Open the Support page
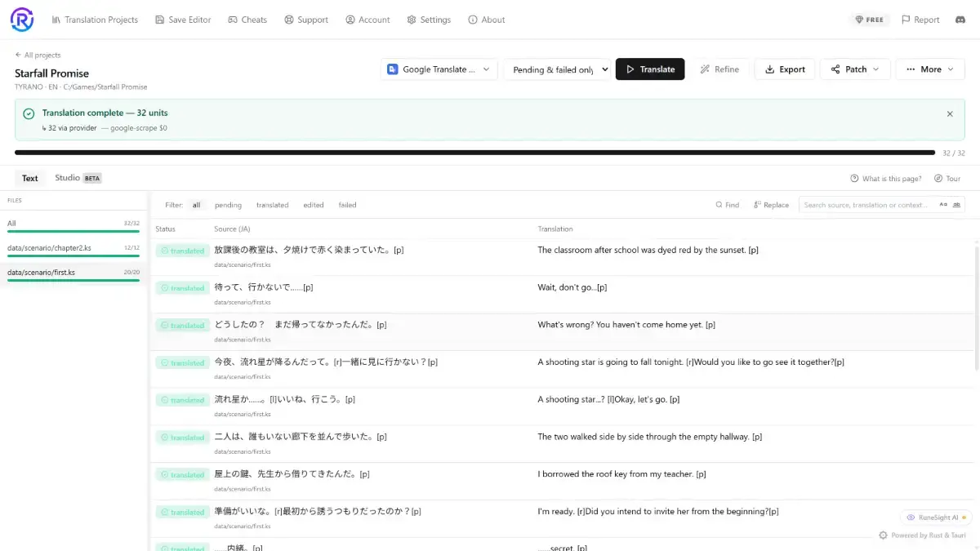980x551 pixels. (x=306, y=20)
